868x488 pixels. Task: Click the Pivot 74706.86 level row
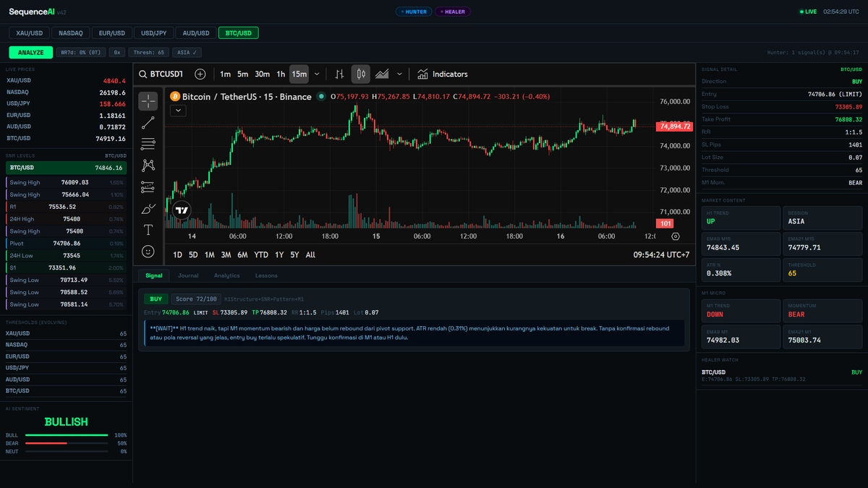pos(66,244)
